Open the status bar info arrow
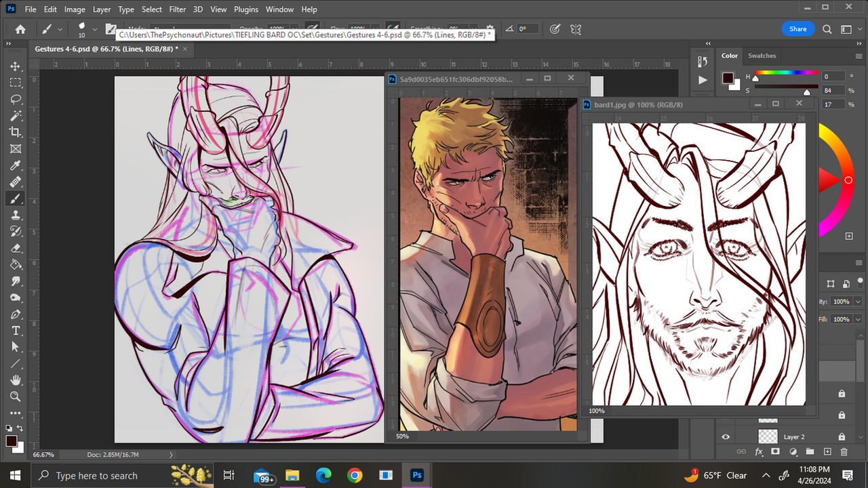Viewport: 868px width, 488px height. tap(170, 455)
